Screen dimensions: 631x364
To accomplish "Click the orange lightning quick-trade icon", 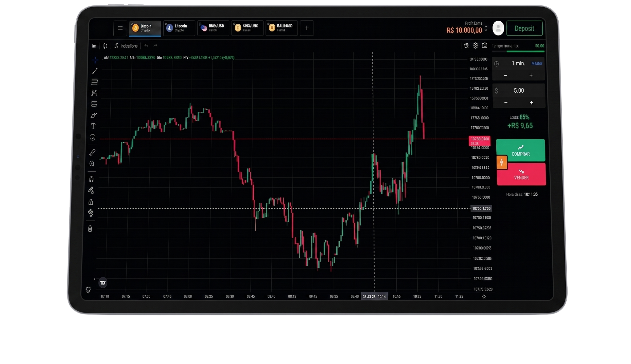I will 502,162.
